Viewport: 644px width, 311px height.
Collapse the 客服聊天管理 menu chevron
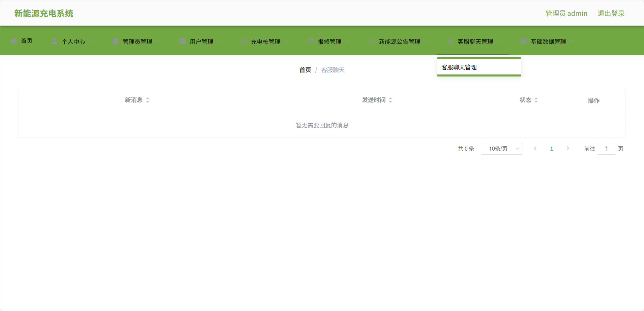(x=499, y=41)
